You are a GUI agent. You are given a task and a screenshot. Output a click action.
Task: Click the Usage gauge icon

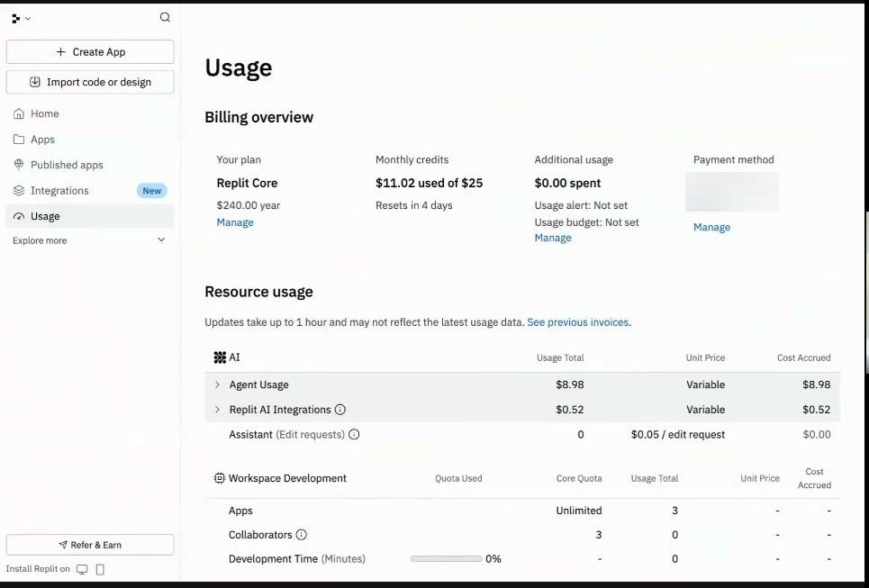[19, 216]
